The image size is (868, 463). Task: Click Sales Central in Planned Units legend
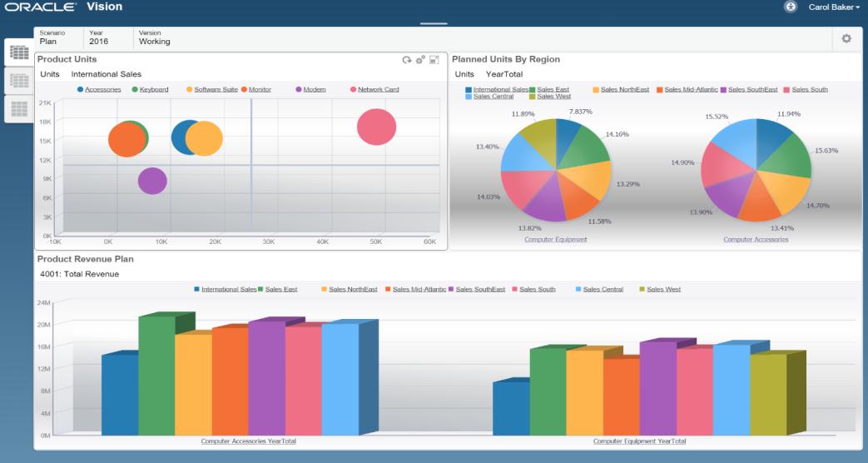[494, 97]
